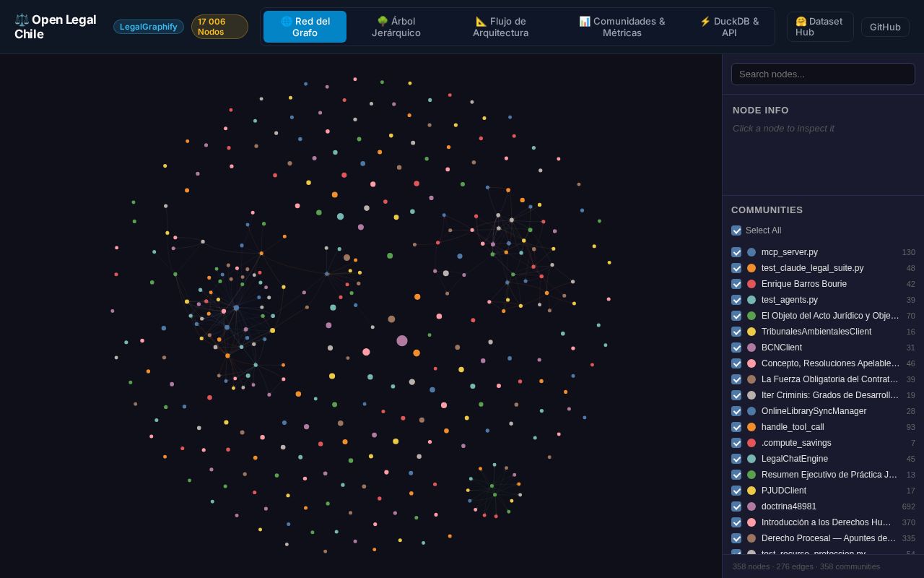924x578 pixels.
Task: Select the "Iter Criminis: Grados de Desarroll…" label
Action: pyautogui.click(x=829, y=395)
